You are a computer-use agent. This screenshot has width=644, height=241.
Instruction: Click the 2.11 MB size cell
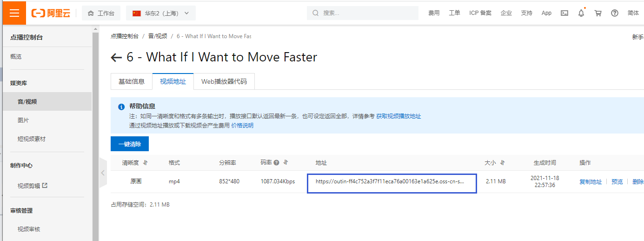(495, 181)
